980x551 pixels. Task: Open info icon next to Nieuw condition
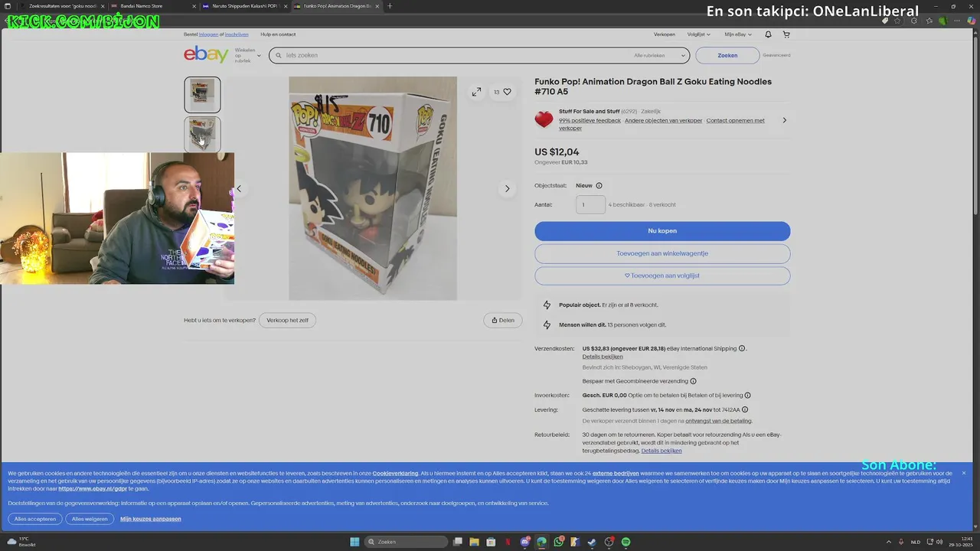(599, 185)
